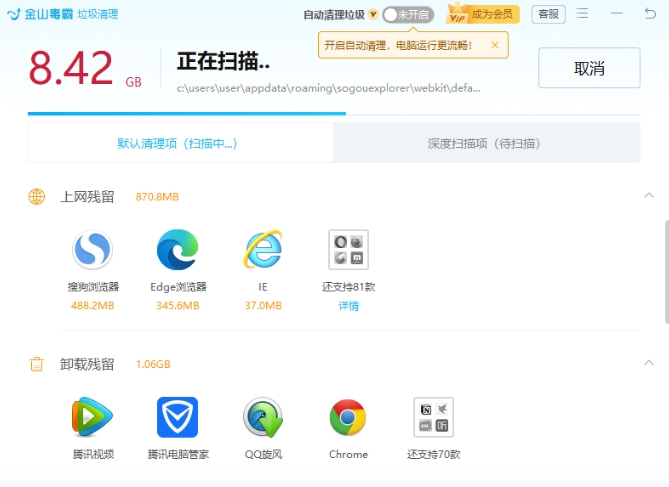Click the 卸载残留 heading
This screenshot has width=669, height=487.
point(87,364)
